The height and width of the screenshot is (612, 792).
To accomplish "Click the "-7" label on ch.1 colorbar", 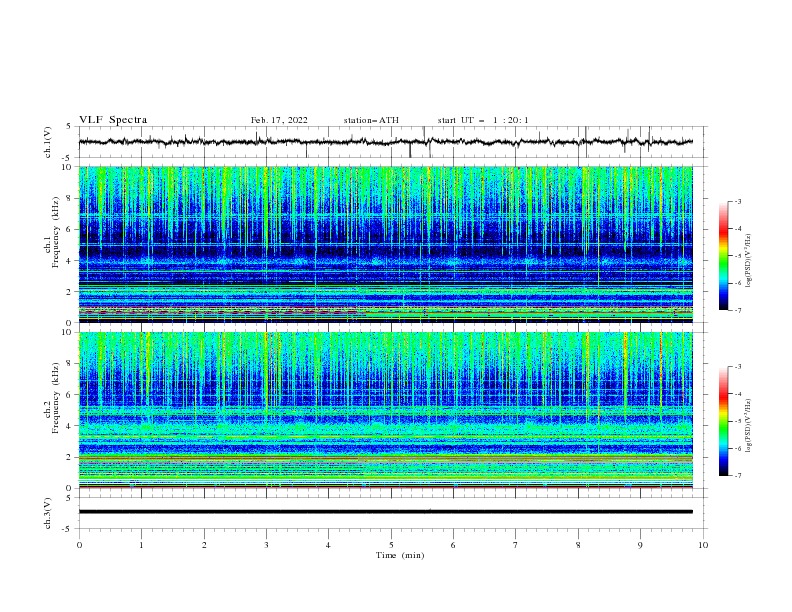I will (x=737, y=310).
